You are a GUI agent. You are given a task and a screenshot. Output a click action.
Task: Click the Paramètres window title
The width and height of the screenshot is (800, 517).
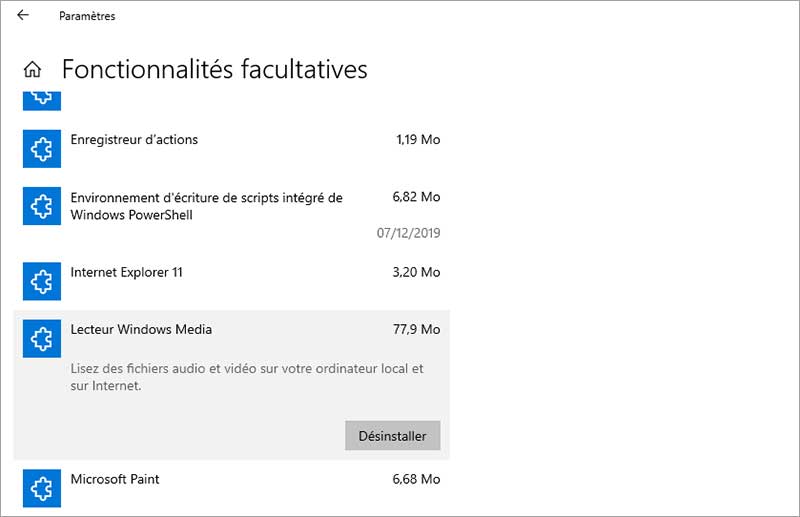tap(87, 16)
